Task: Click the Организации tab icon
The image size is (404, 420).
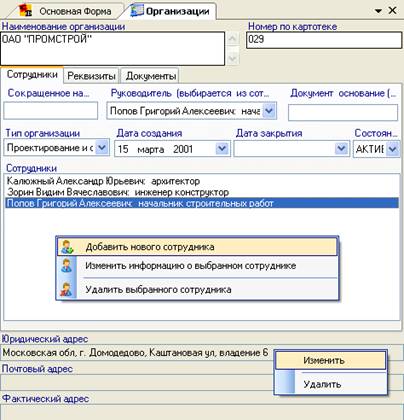Action: [x=137, y=10]
